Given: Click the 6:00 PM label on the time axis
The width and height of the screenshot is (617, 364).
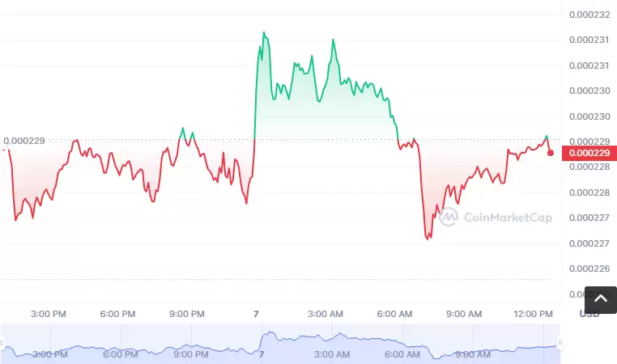Looking at the screenshot, I should (117, 313).
